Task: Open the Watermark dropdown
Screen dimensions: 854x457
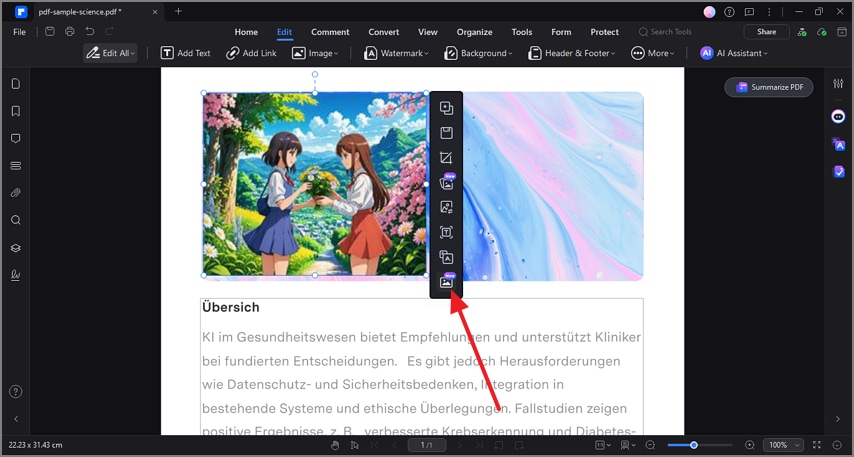Action: [396, 53]
